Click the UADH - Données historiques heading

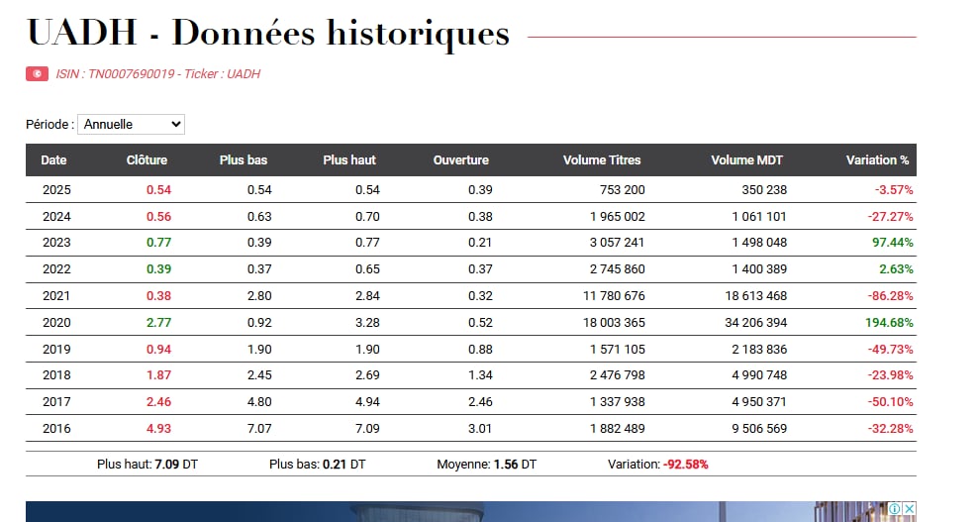[268, 33]
